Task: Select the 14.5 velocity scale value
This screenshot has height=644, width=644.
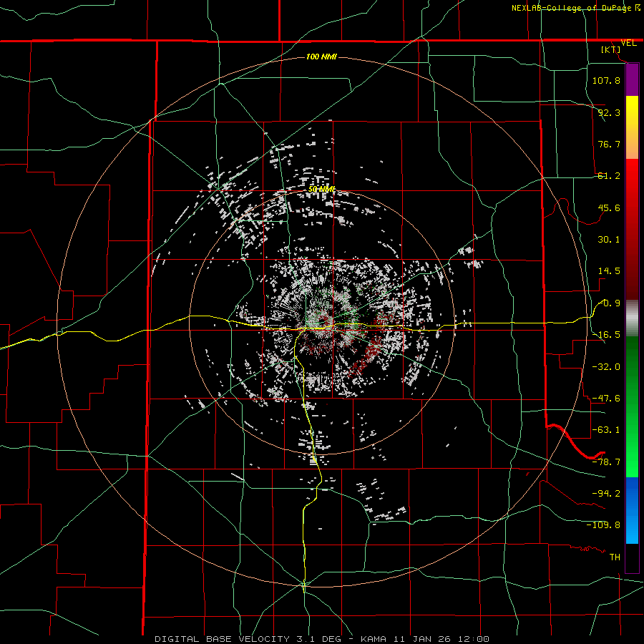Action: (609, 271)
